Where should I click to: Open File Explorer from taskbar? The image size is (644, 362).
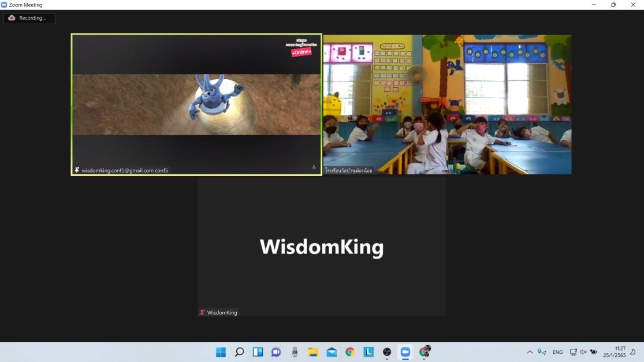click(x=313, y=352)
